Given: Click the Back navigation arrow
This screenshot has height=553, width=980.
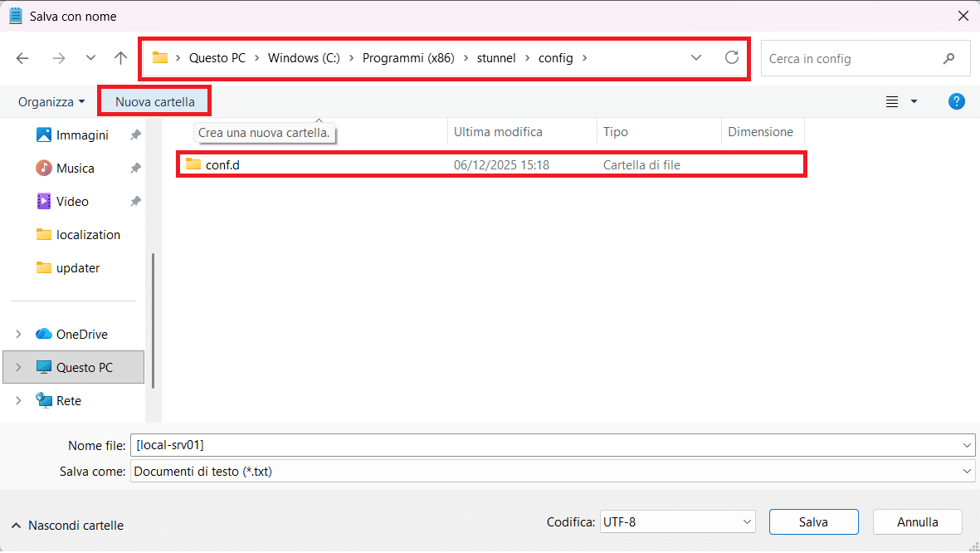Looking at the screenshot, I should pyautogui.click(x=22, y=58).
